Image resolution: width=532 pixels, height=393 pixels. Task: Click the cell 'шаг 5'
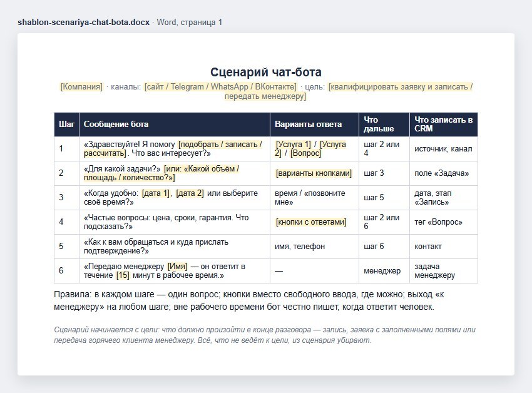pyautogui.click(x=384, y=198)
